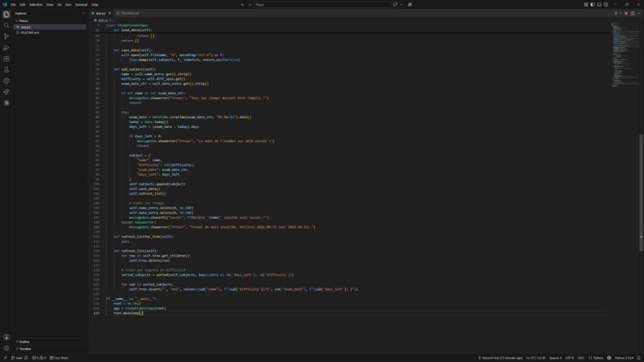Open the dropdown arrow beside title-bar search

401,5
